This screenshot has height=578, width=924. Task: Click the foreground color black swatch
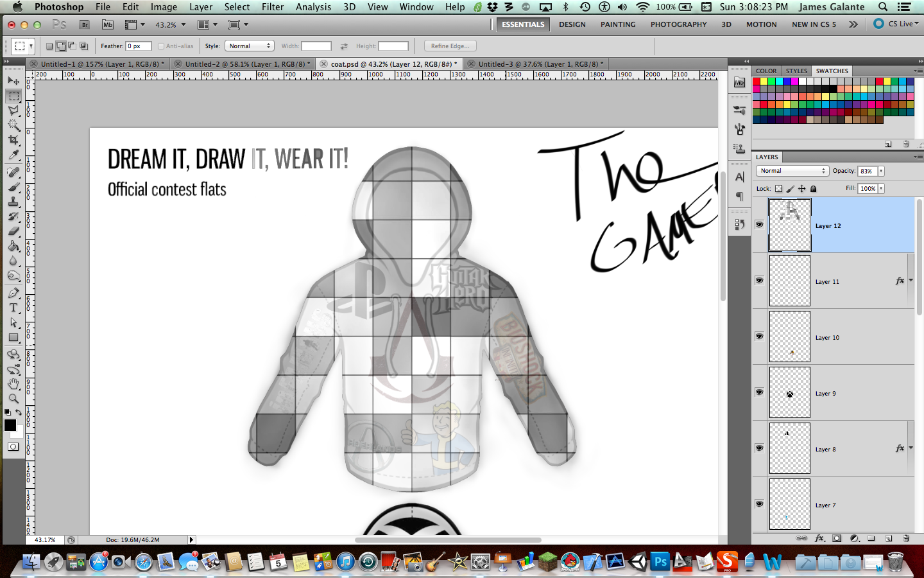(x=10, y=425)
